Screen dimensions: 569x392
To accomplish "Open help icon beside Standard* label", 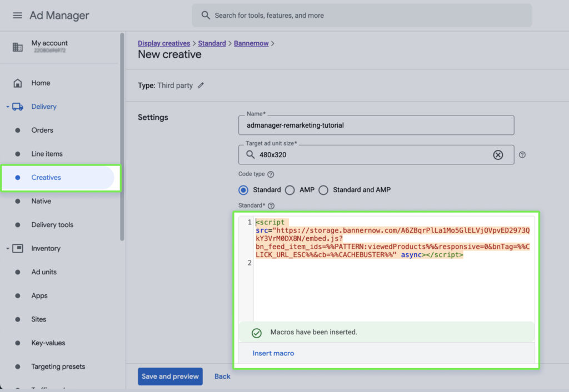I will (x=271, y=205).
